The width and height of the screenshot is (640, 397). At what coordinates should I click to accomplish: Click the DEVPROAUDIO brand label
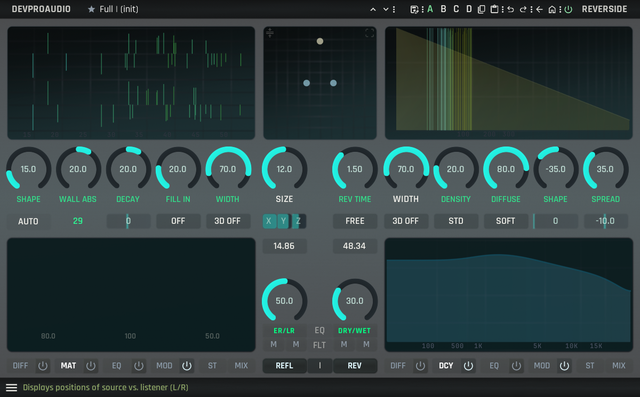point(41,9)
